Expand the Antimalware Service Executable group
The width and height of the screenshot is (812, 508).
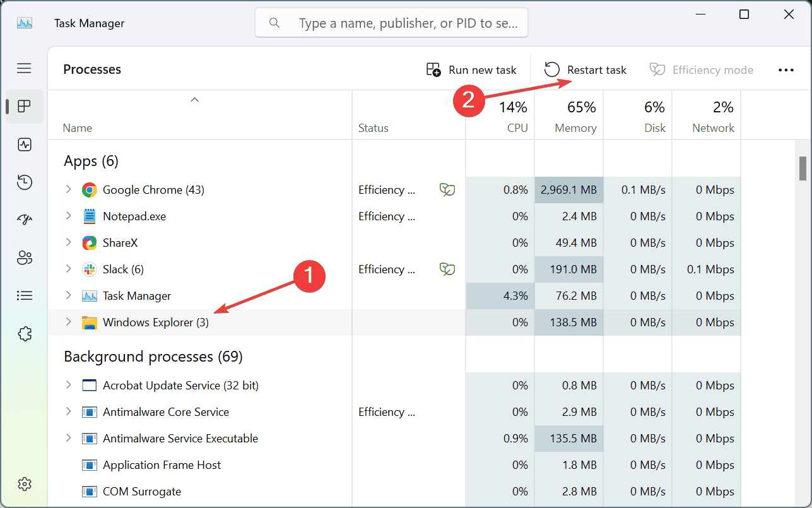tap(69, 438)
